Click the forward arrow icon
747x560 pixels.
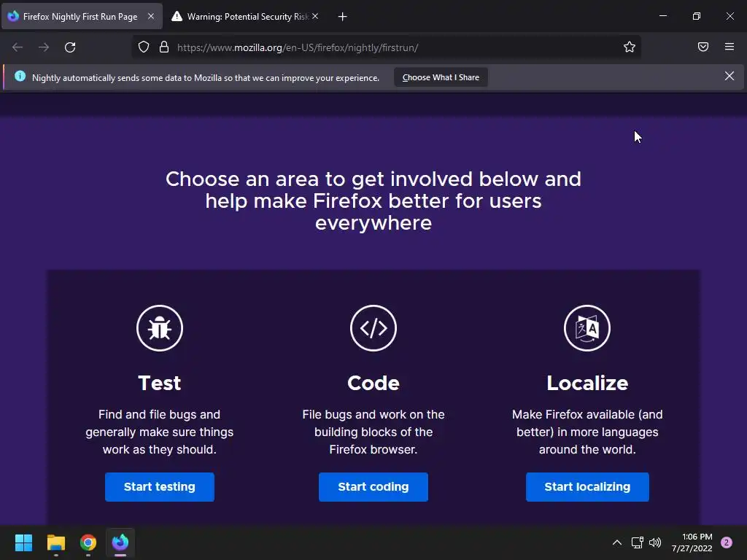[x=44, y=47]
